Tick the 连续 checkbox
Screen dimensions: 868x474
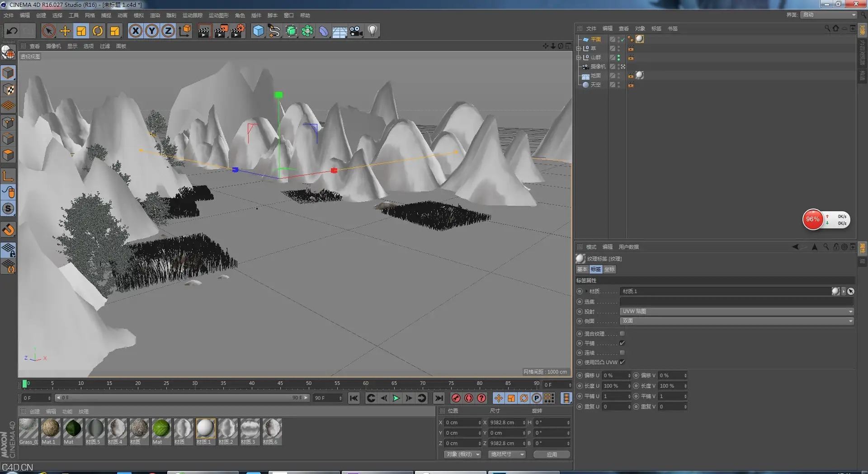coord(622,353)
